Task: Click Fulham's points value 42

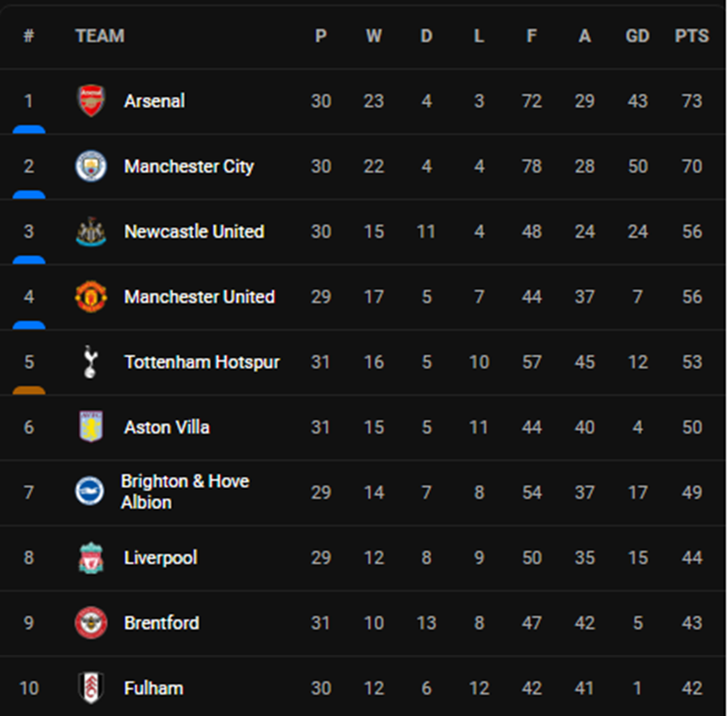Action: coord(692,688)
